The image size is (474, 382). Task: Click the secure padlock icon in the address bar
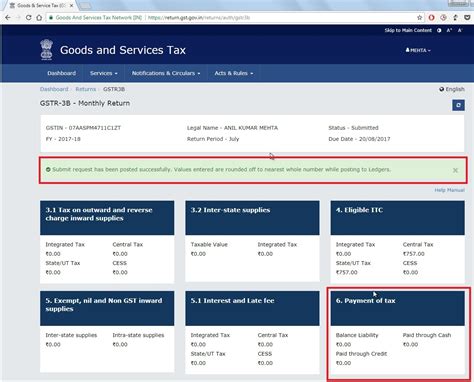(x=51, y=18)
